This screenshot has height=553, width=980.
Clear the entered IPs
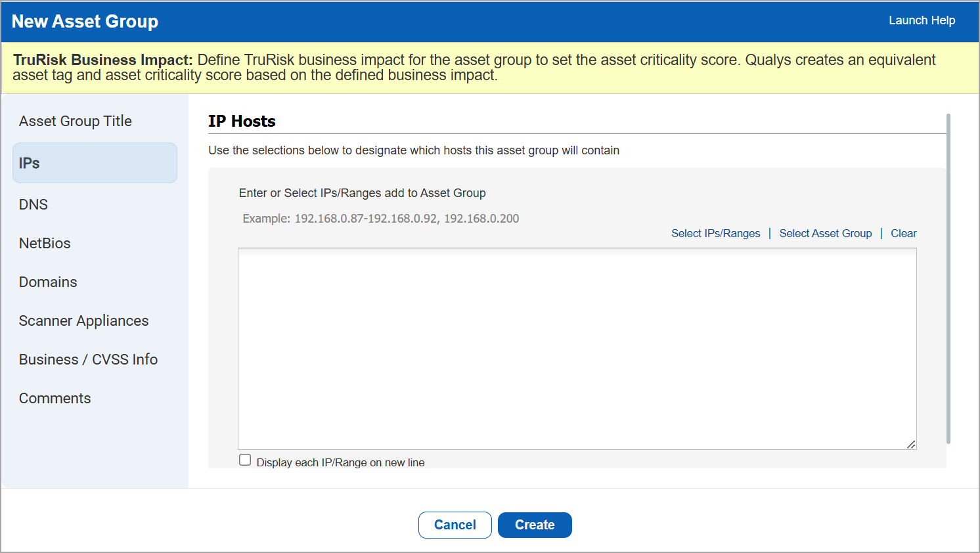coord(903,233)
